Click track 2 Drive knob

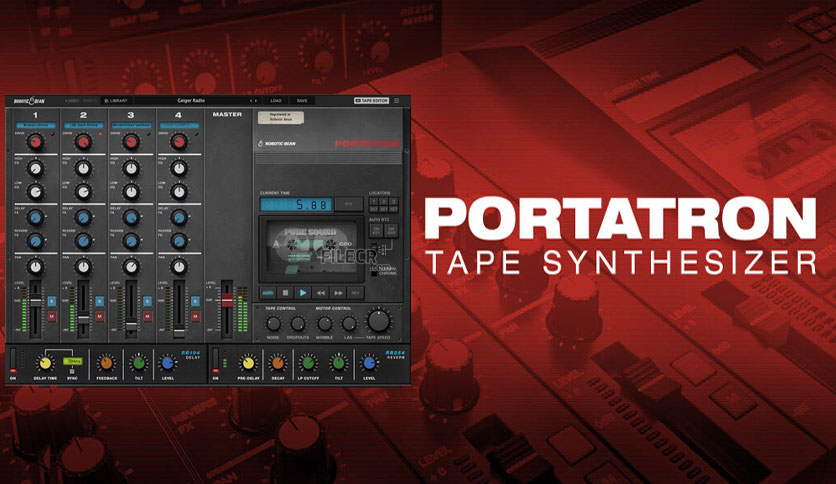(83, 142)
